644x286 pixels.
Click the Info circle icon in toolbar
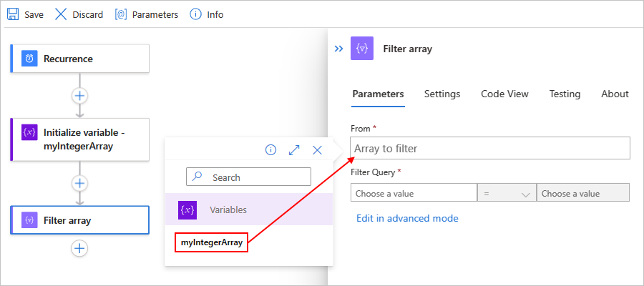pos(195,14)
